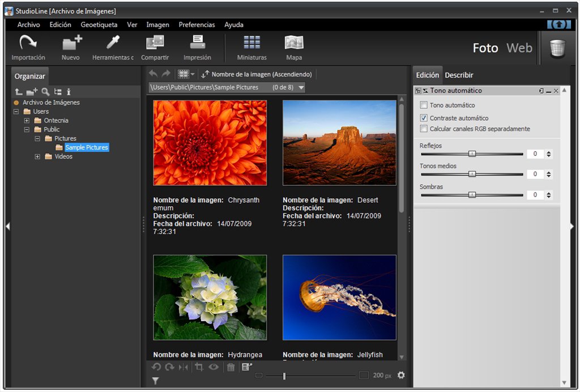Create a new folder with Nuevo
Viewport: 580px width, 392px height.
click(72, 42)
